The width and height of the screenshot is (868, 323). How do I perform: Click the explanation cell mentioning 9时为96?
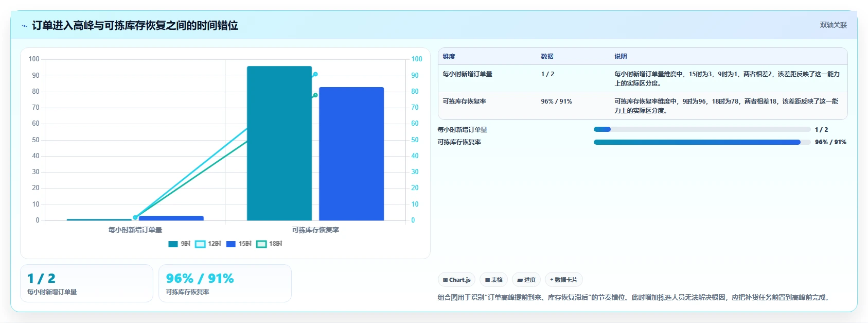726,106
